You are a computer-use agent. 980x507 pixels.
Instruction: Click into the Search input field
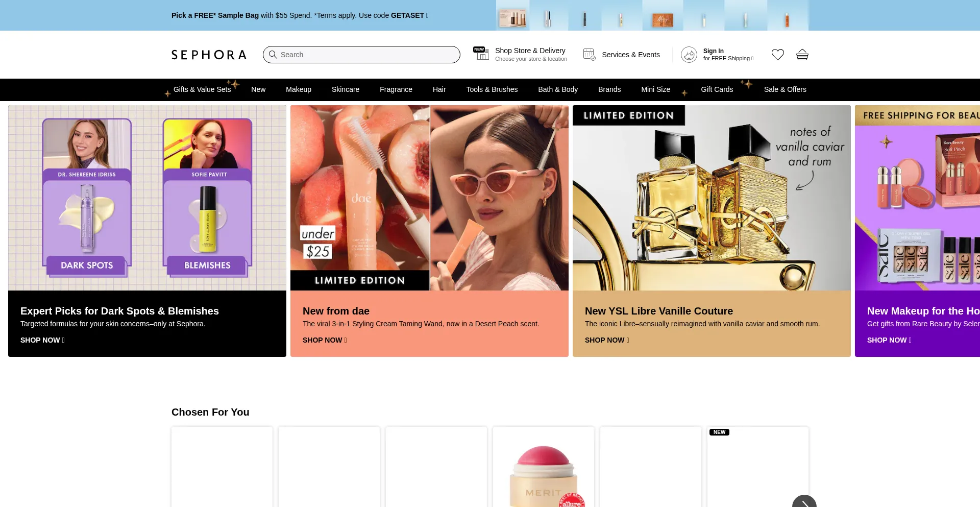point(367,55)
